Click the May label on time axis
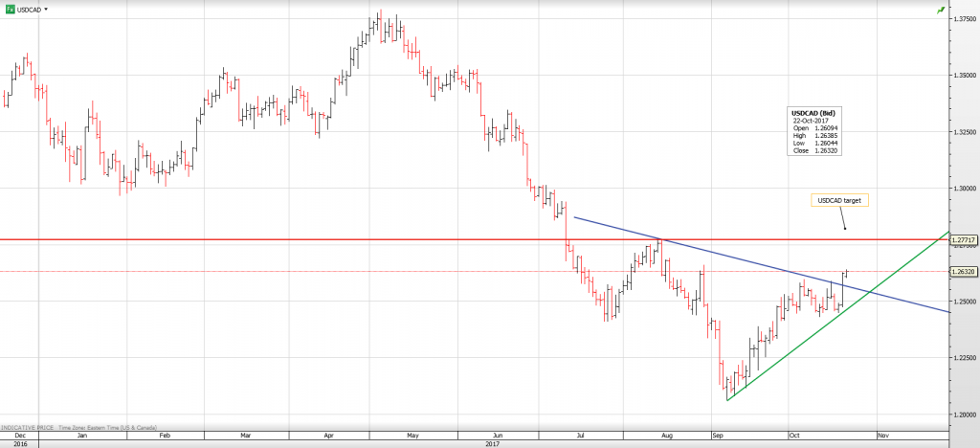Viewport: 980px width, 448px height. (x=412, y=435)
